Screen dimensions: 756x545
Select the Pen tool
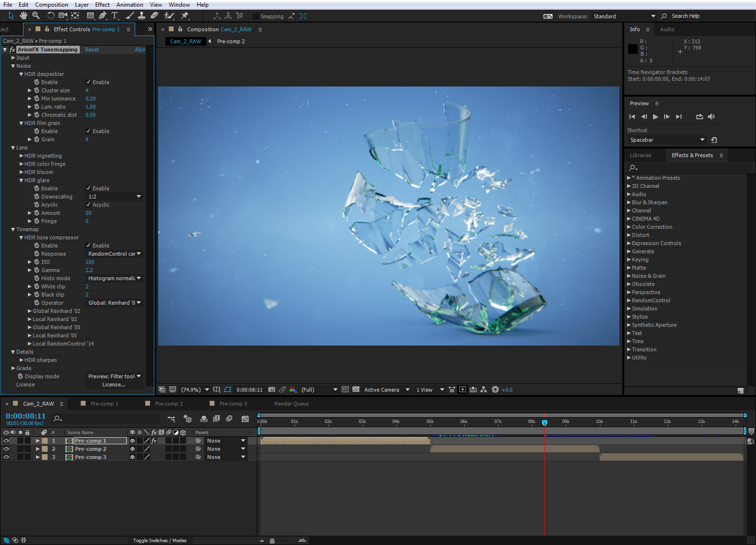(102, 16)
